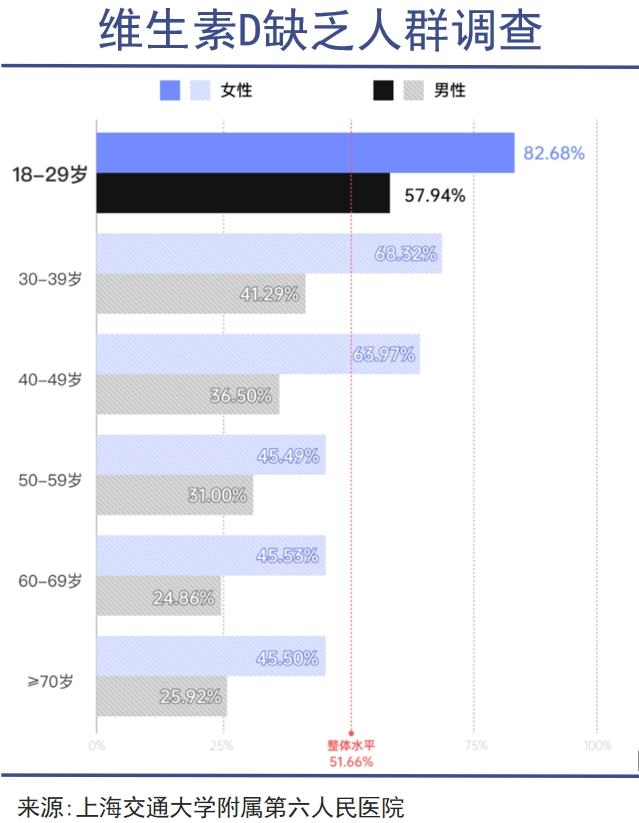The height and width of the screenshot is (823, 639).
Task: Click the black 57.94% male bar
Action: tap(243, 193)
